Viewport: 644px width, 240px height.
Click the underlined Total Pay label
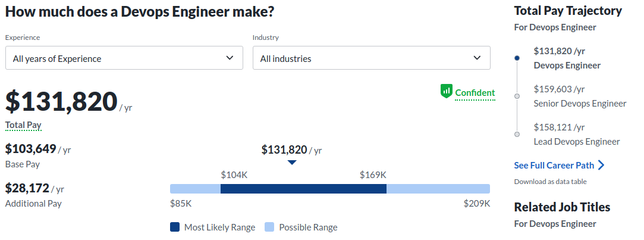[x=23, y=125]
